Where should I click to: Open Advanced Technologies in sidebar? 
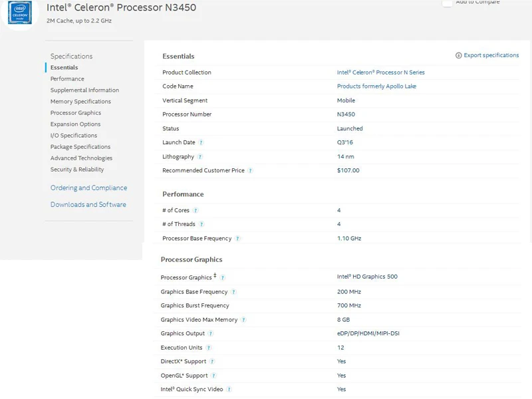pos(81,158)
